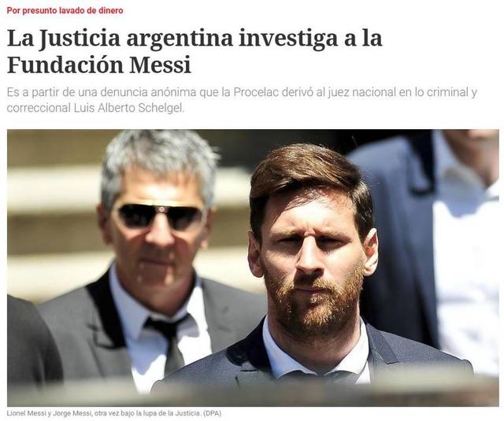504x421 pixels.
Task: Click the name "Luis Alberto Schelgel" in the subheadline
Action: [129, 108]
